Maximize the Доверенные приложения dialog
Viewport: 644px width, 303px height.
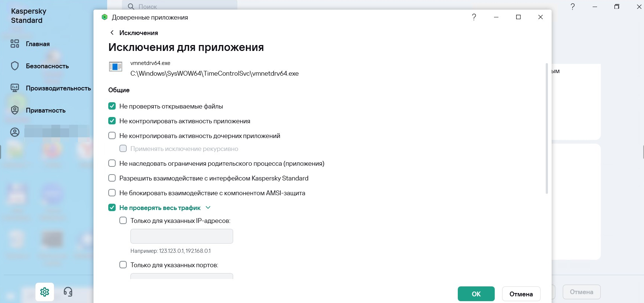[518, 17]
